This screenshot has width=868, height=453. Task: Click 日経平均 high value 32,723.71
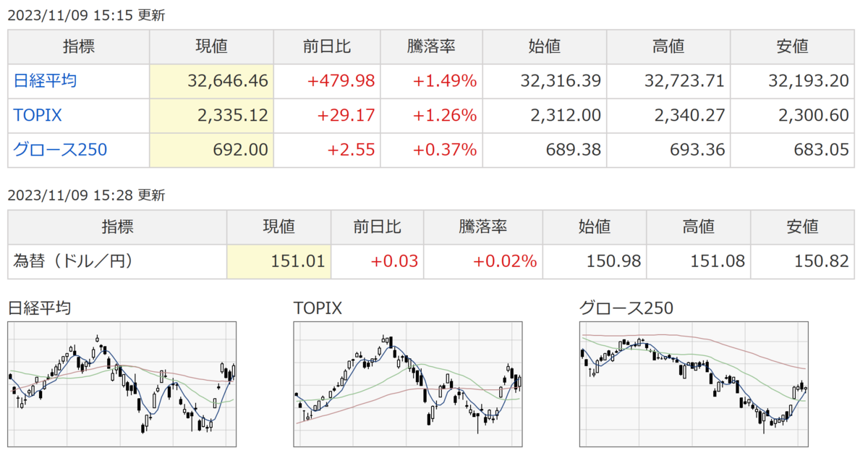pyautogui.click(x=684, y=81)
